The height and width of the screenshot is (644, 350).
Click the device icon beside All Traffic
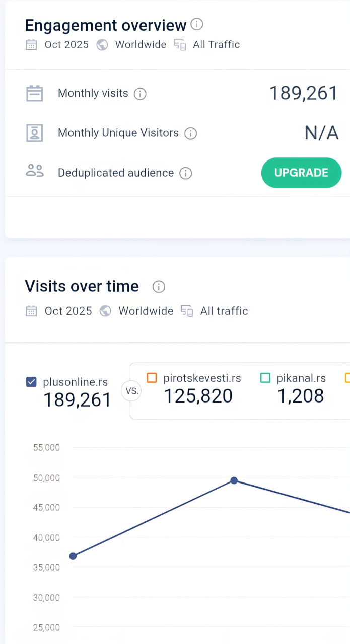click(180, 45)
